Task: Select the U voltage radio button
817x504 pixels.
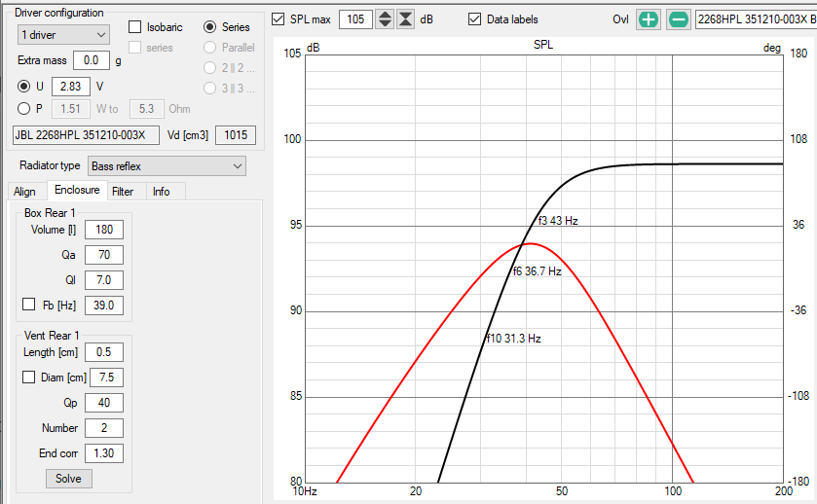Action: click(24, 86)
